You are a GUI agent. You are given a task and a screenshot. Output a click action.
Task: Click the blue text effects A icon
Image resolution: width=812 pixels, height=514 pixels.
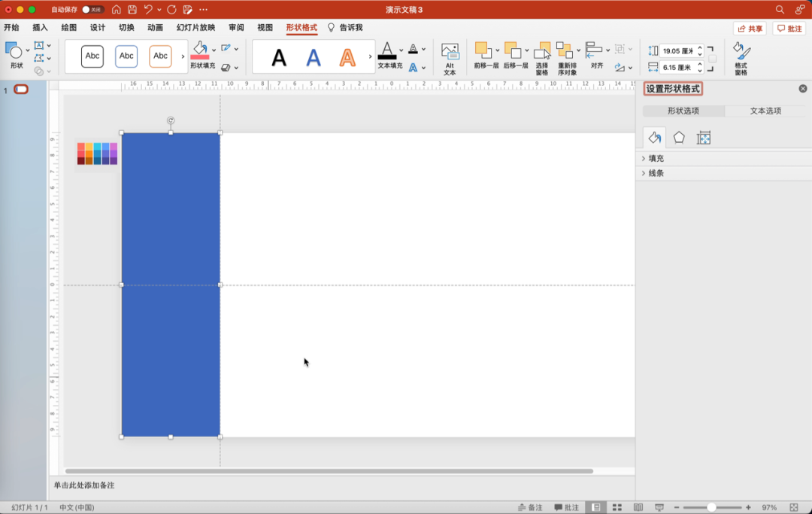pos(413,68)
